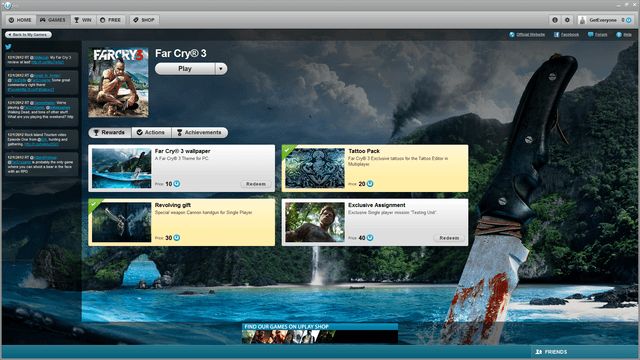Click the Forum chat bubble icon

point(590,35)
